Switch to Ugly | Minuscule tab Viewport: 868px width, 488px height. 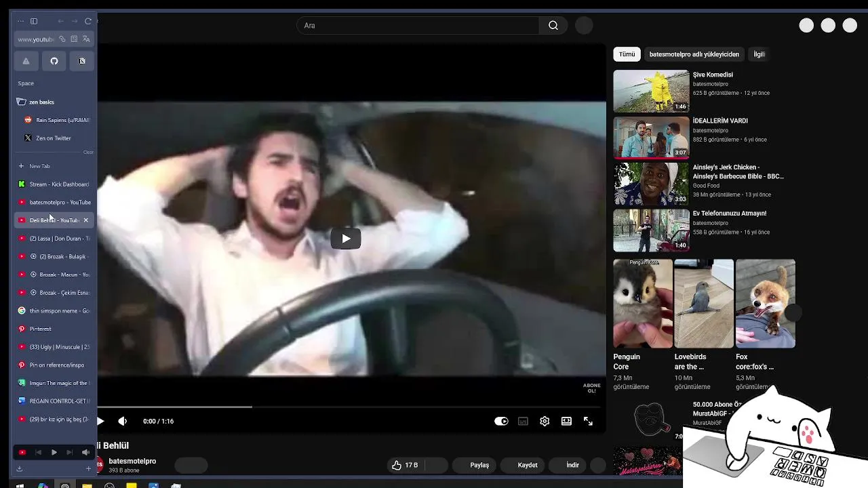pyautogui.click(x=54, y=347)
